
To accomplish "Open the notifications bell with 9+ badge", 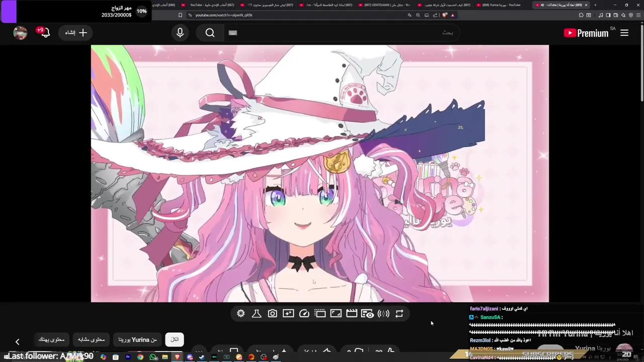I will [44, 33].
